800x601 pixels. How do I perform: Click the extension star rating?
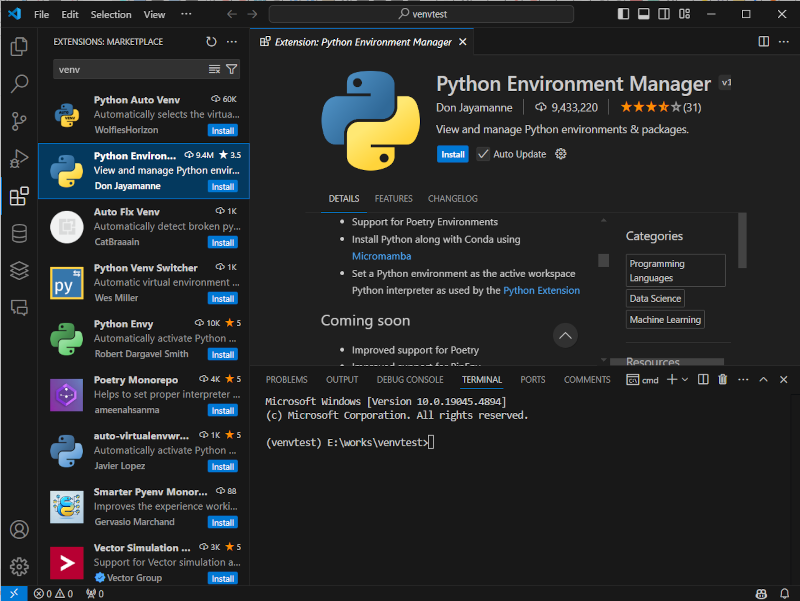661,108
